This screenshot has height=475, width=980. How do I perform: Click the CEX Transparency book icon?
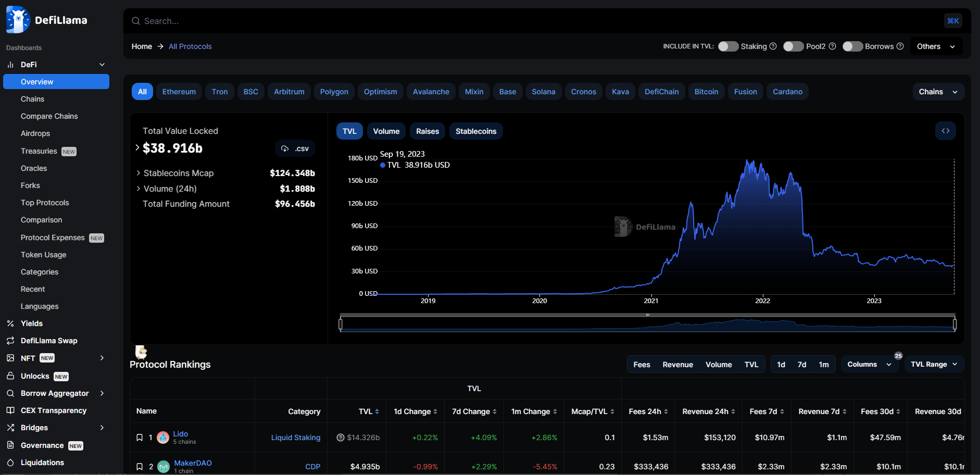pyautogui.click(x=10, y=410)
